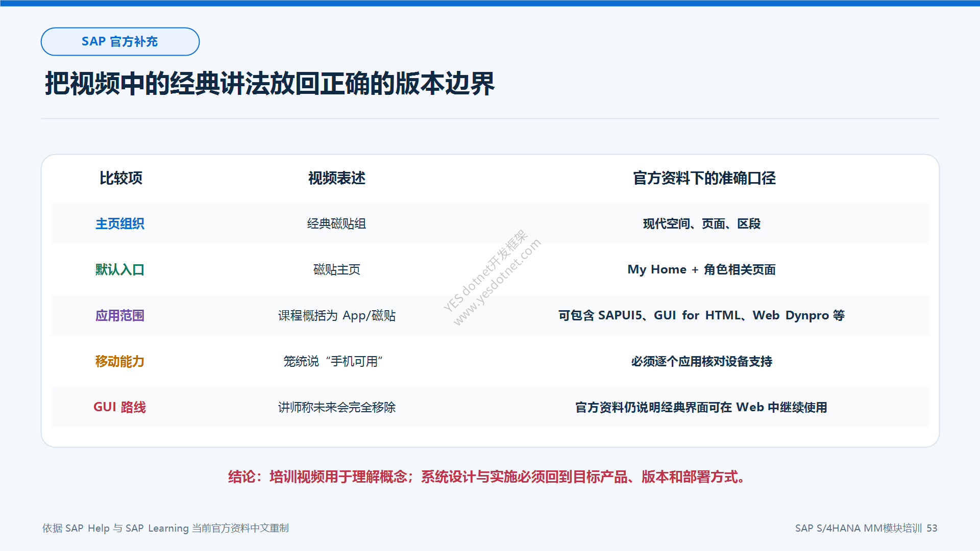Click the '课程概括为 App/磁贴' cell

tap(337, 315)
